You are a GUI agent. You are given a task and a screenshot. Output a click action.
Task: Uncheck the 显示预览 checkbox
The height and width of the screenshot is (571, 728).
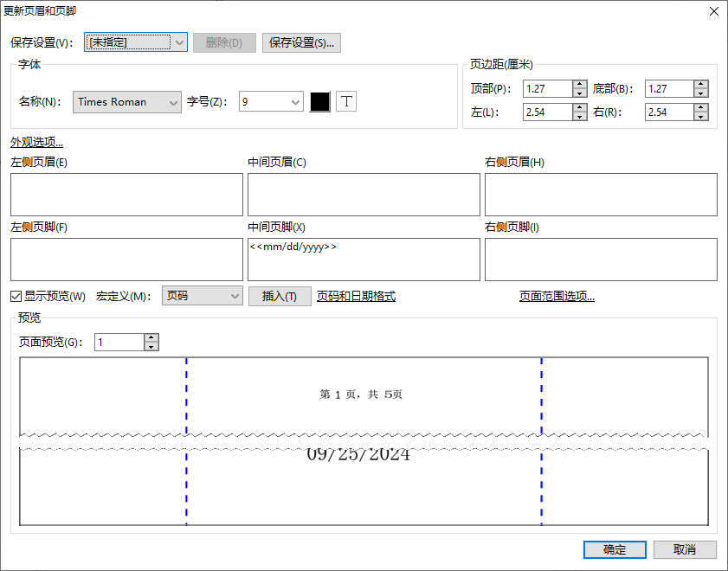pyautogui.click(x=16, y=296)
